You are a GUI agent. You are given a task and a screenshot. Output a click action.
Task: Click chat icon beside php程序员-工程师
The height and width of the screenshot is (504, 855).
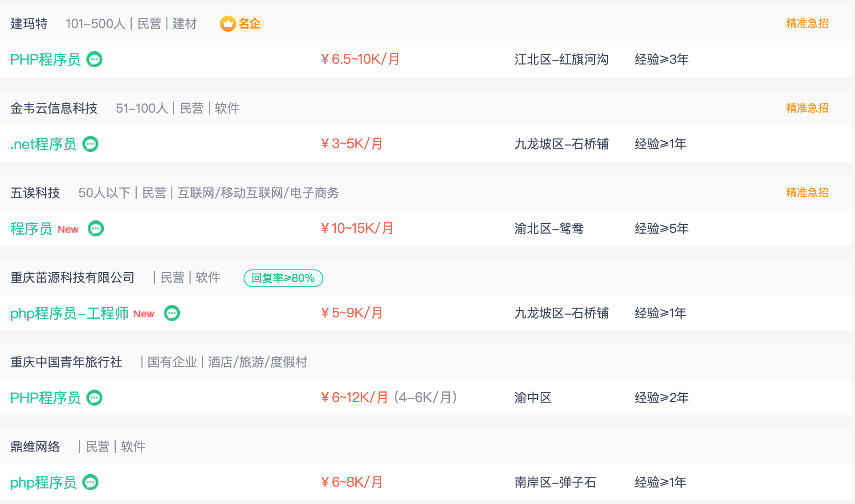[x=172, y=313]
